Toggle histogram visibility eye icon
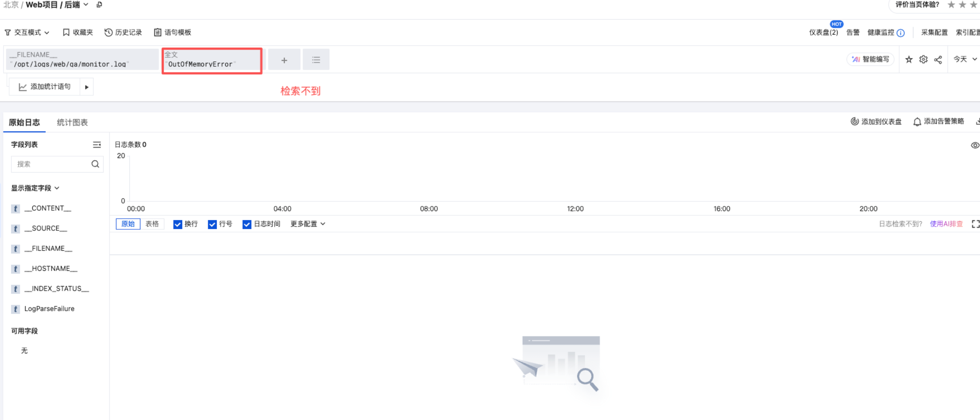The height and width of the screenshot is (420, 980). click(x=975, y=146)
